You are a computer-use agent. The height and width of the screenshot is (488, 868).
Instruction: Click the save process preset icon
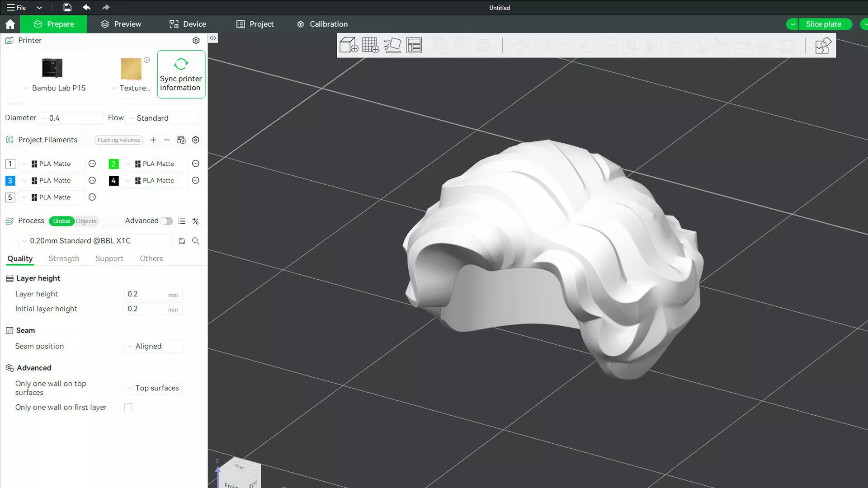pos(182,241)
